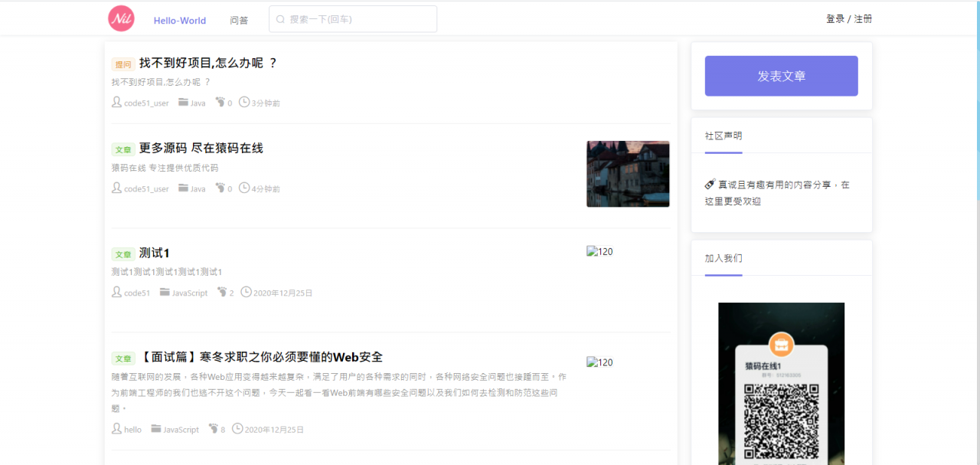The height and width of the screenshot is (465, 980).
Task: Select clock icon in Web安全 post row
Action: [237, 429]
